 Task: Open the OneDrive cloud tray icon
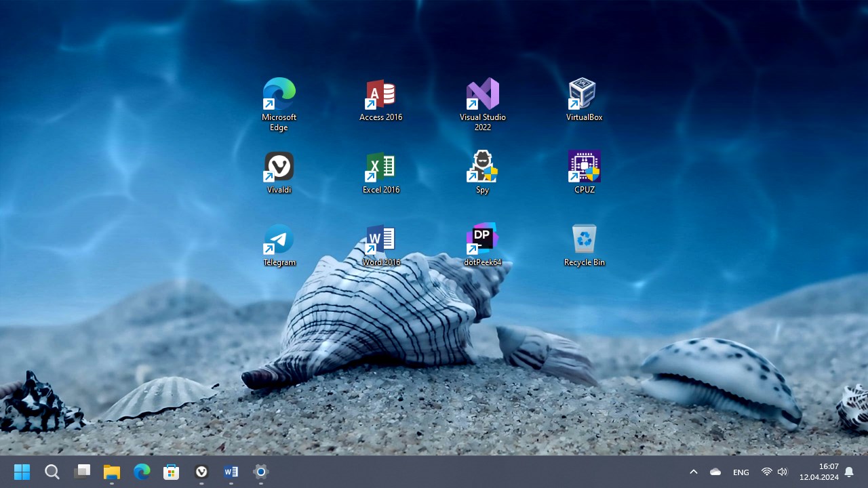coord(715,472)
